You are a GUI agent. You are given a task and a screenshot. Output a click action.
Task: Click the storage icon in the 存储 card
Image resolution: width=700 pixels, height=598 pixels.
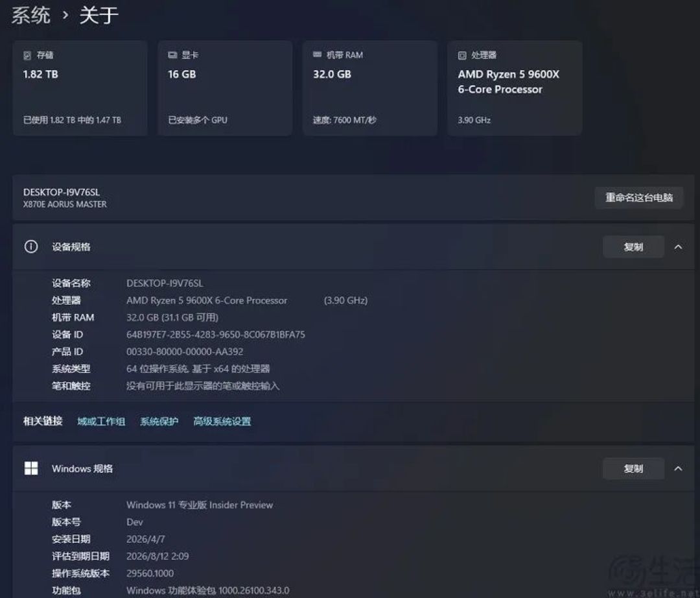(x=27, y=55)
